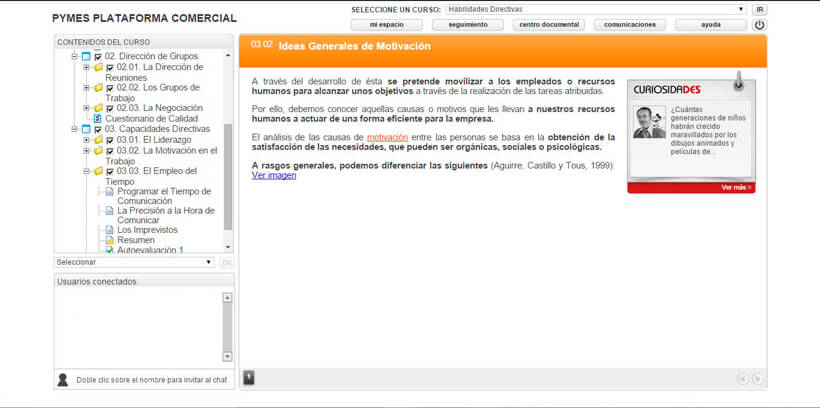
Task: Click the Curiosidades portrait thumbnail
Action: tap(649, 122)
